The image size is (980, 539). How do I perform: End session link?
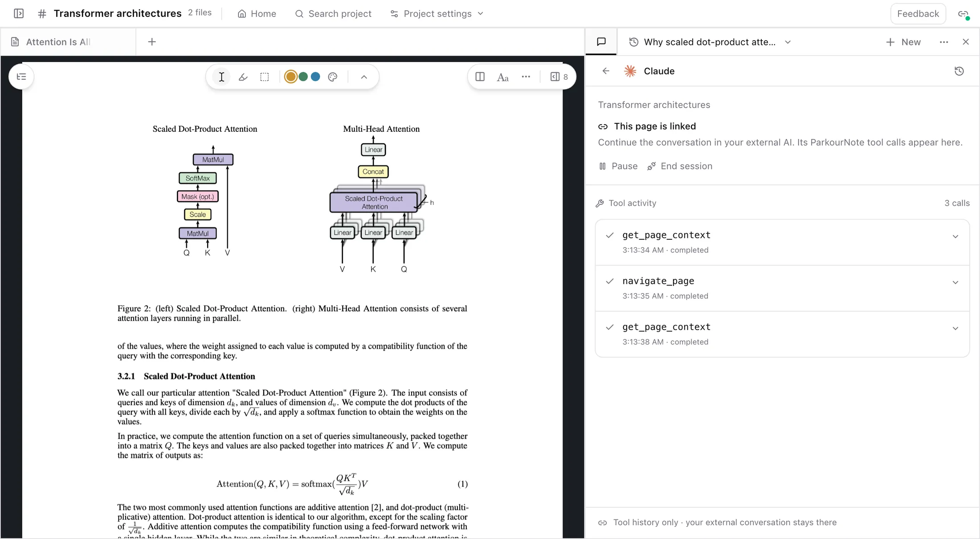click(680, 166)
